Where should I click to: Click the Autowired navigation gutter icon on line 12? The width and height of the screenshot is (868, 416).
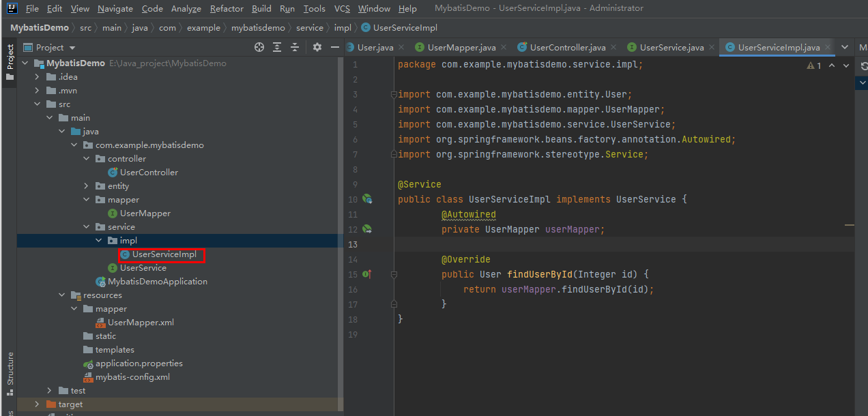click(366, 228)
